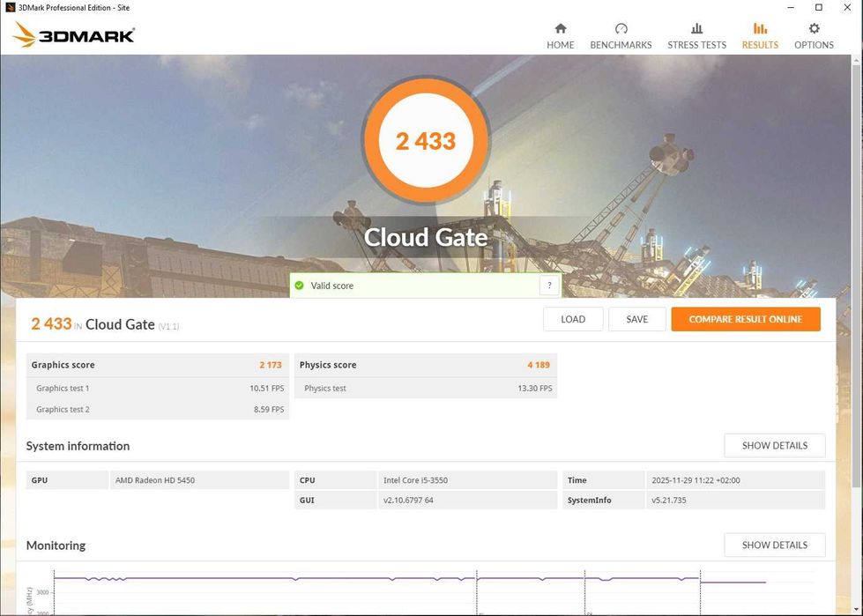The width and height of the screenshot is (863, 616).
Task: Click the Graphics score value 2 173
Action: point(271,365)
